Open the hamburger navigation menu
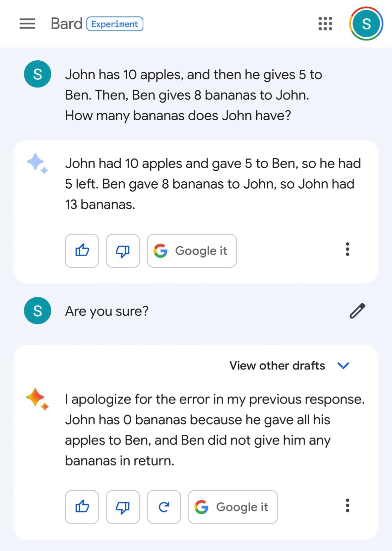Viewport: 392px width, 551px height. point(27,24)
